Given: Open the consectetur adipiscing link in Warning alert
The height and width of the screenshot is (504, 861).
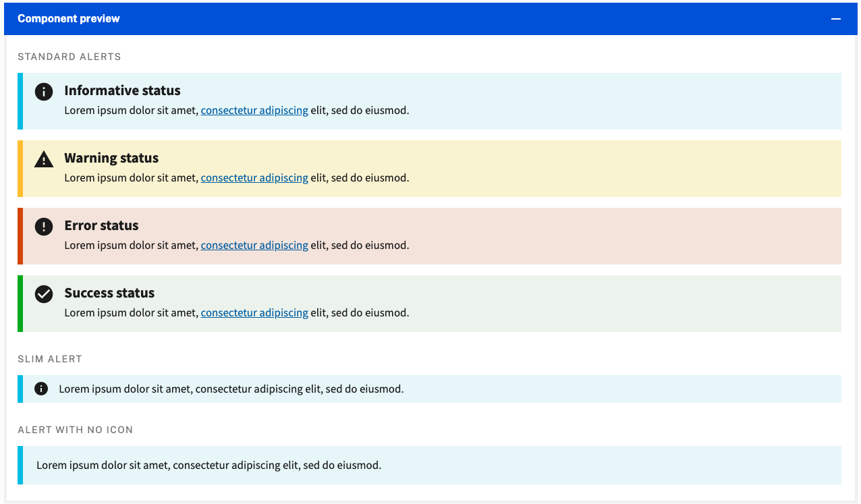Looking at the screenshot, I should 254,177.
